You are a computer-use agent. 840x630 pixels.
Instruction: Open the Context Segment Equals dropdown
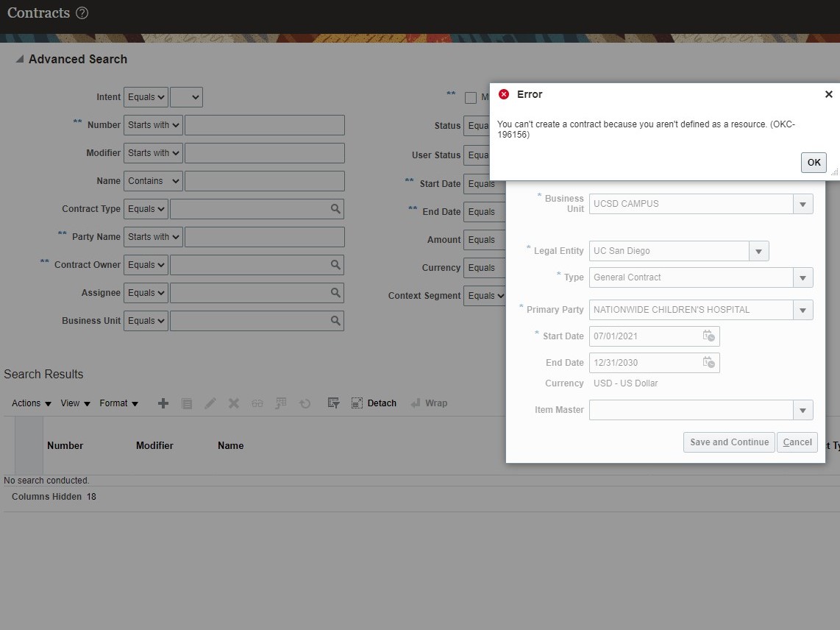click(x=485, y=295)
